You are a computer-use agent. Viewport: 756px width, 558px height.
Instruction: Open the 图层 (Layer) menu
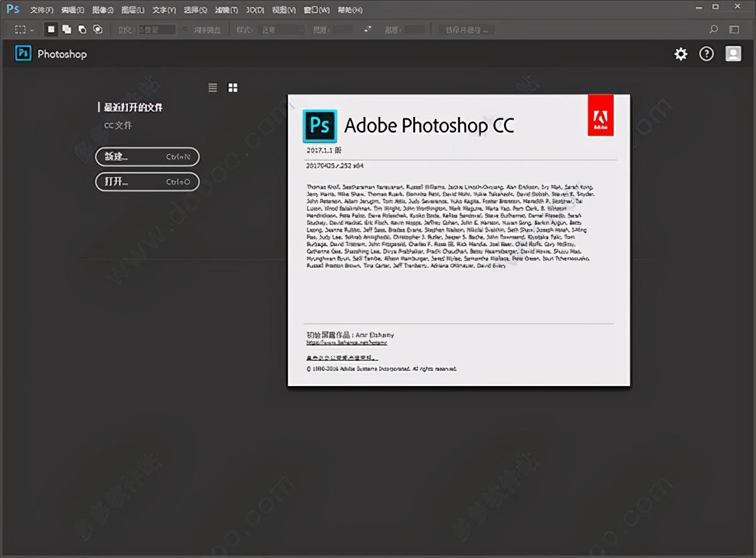[133, 10]
